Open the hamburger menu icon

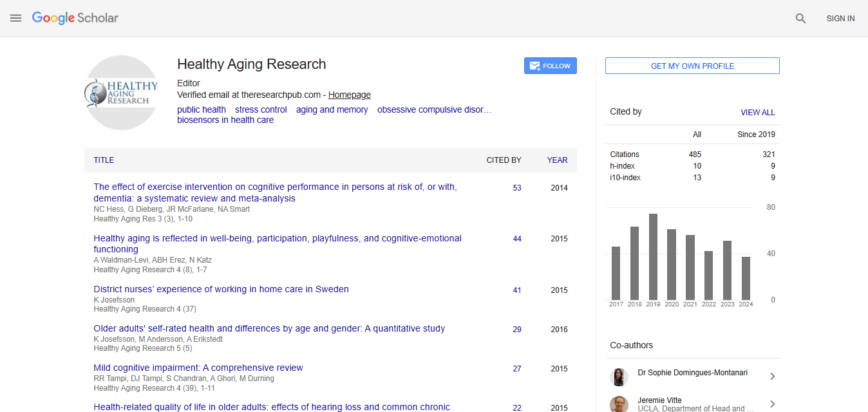(16, 18)
